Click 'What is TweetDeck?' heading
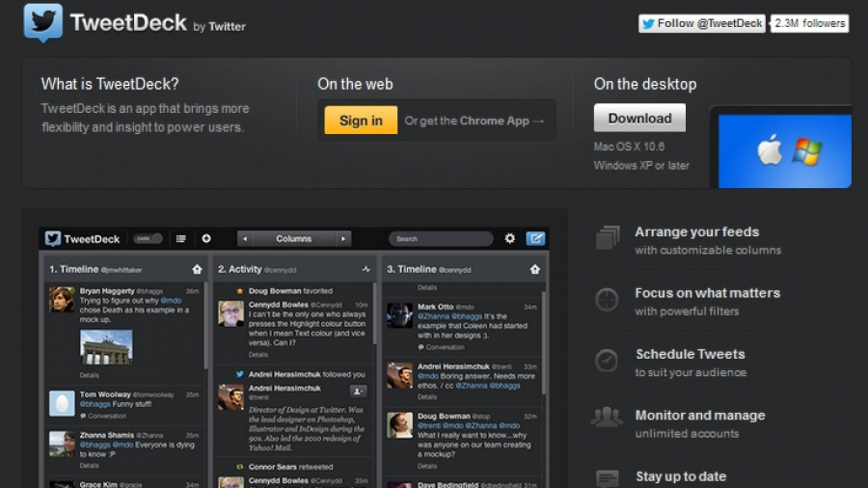 (110, 84)
